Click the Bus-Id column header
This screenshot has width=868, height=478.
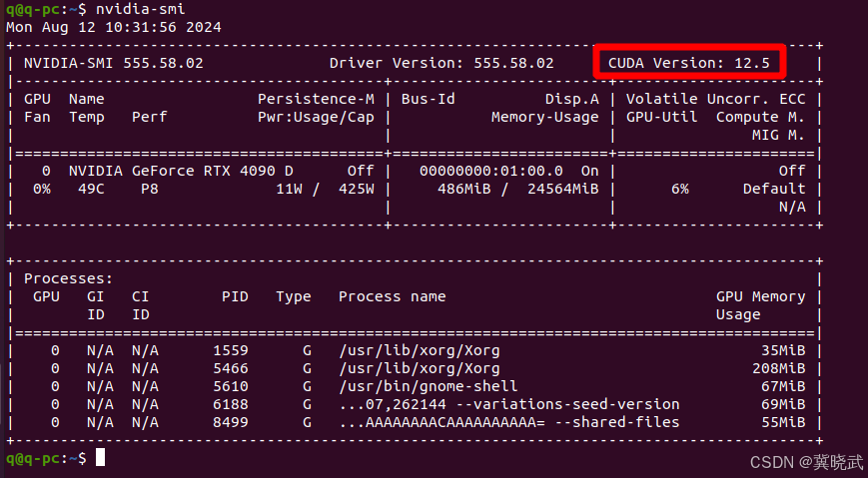[x=428, y=99]
